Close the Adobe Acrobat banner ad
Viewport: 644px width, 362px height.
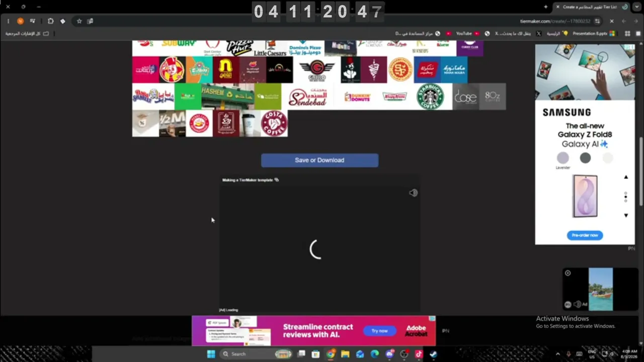(x=432, y=319)
